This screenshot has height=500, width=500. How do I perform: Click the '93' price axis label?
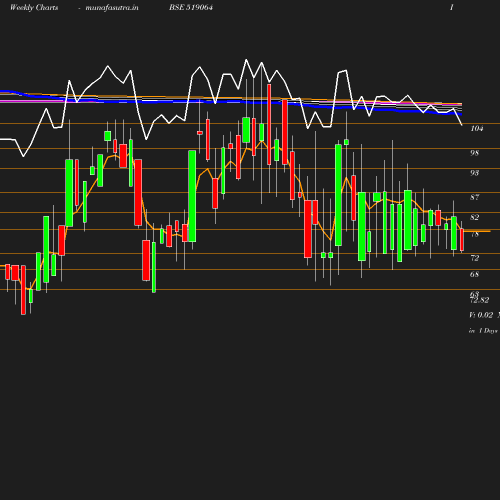pos(474,173)
